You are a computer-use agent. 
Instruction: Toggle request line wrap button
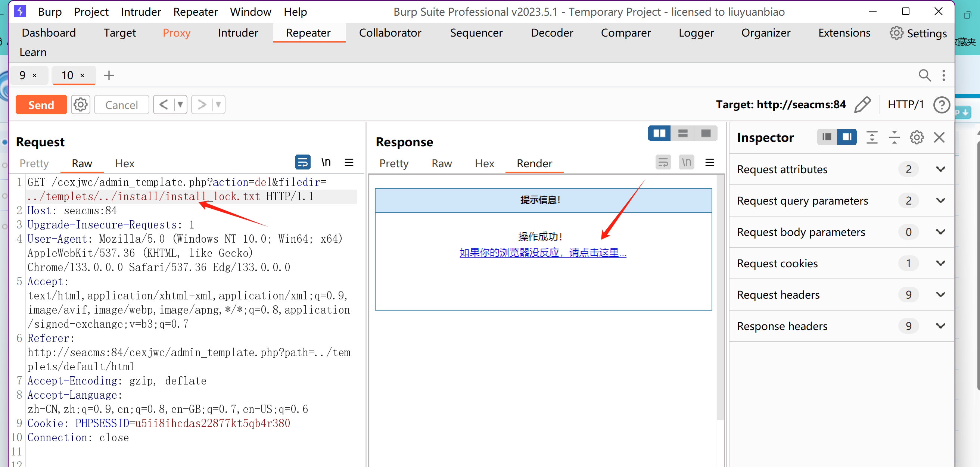pyautogui.click(x=302, y=162)
